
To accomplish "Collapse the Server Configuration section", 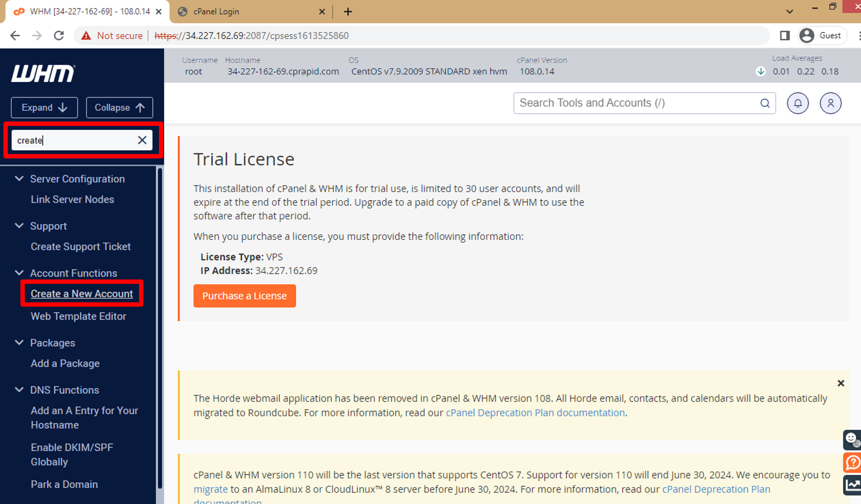I will point(19,179).
